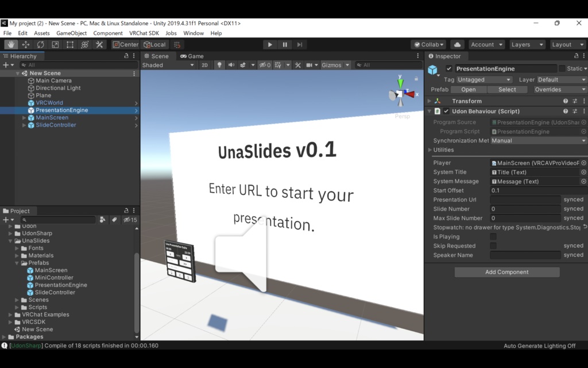
Task: Select the Scale tool
Action: tap(55, 44)
